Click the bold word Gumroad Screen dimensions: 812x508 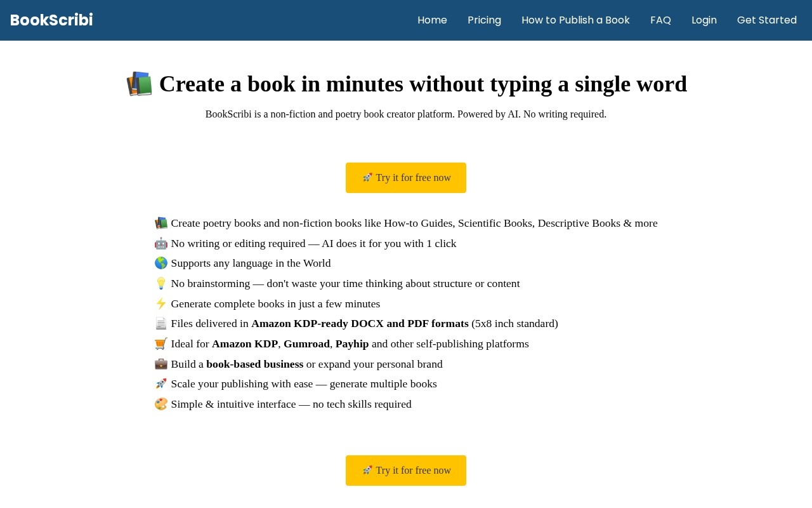pyautogui.click(x=306, y=344)
